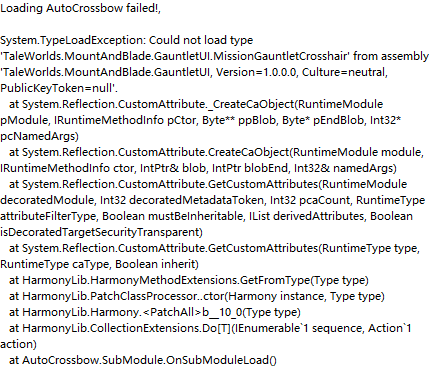This screenshot has height=370, width=431.
Task: Click the lone 'action)' text line
Action: (x=18, y=344)
